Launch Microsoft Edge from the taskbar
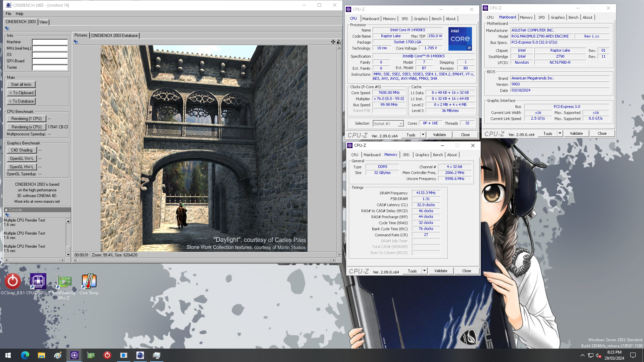This screenshot has height=362, width=644. click(x=25, y=355)
